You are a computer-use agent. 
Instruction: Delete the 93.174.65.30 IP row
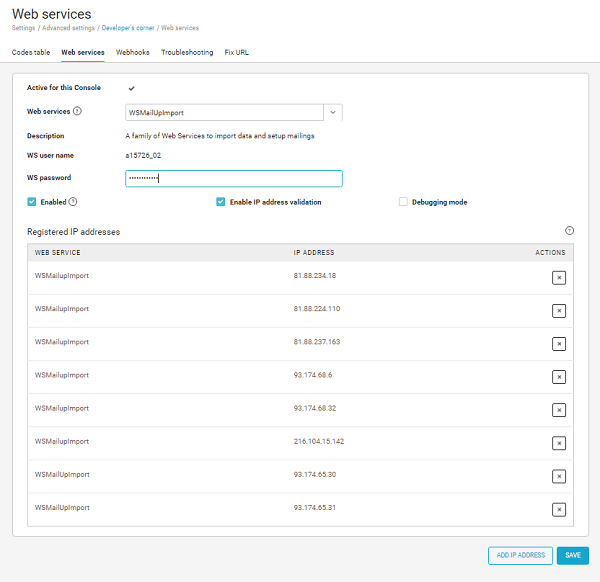pos(559,476)
